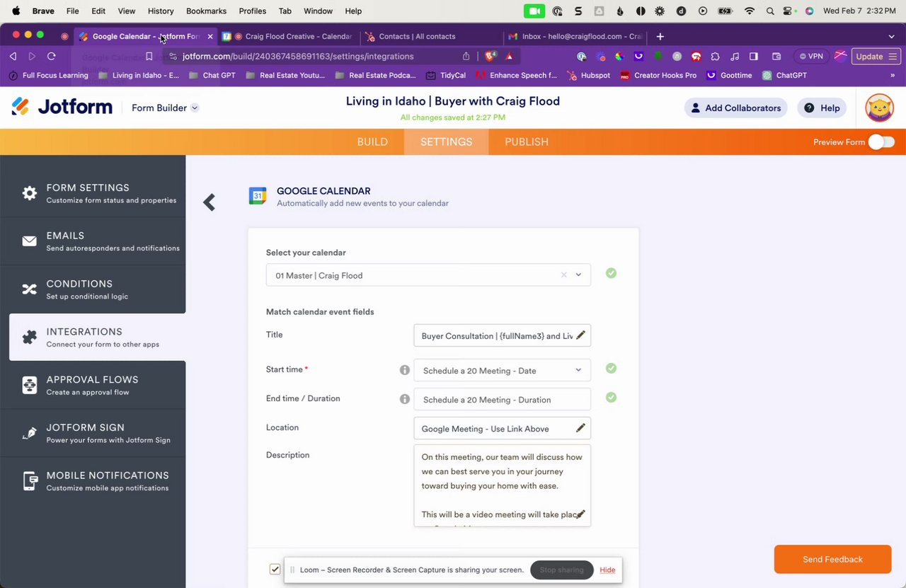Bookmark this page icon in address bar
This screenshot has height=588, width=906.
coord(149,56)
